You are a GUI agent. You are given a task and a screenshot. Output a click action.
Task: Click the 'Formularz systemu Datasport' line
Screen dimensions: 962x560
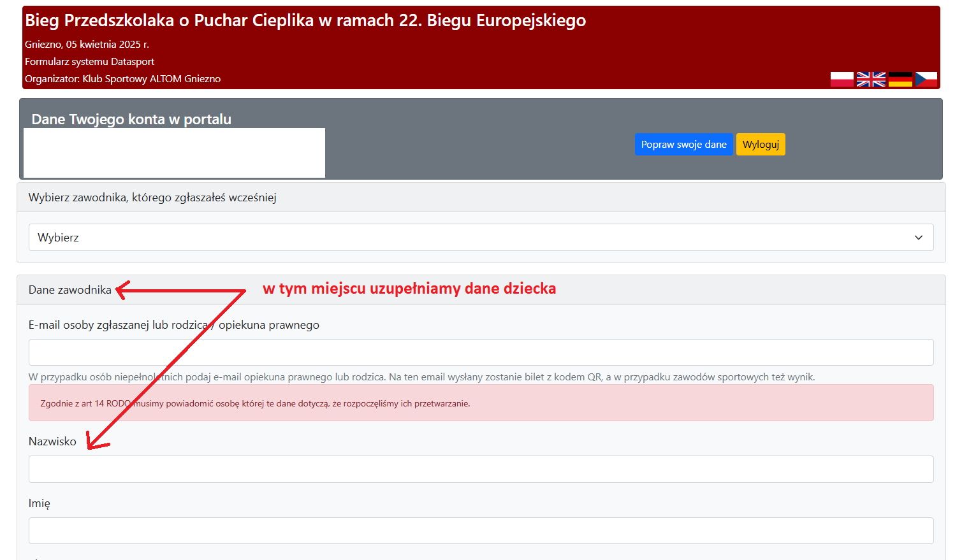pyautogui.click(x=89, y=62)
